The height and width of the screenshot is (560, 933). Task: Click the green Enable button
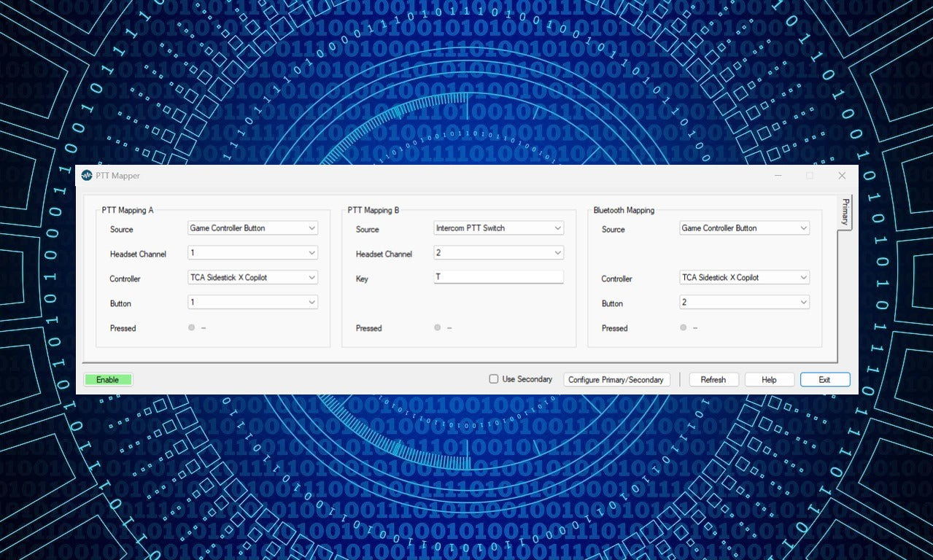click(x=108, y=380)
